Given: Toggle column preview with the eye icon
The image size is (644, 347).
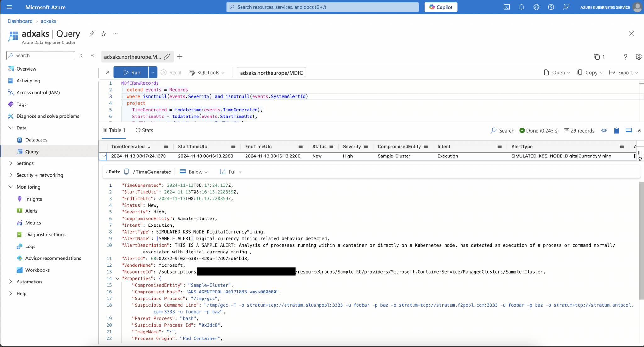Looking at the screenshot, I should [x=604, y=130].
